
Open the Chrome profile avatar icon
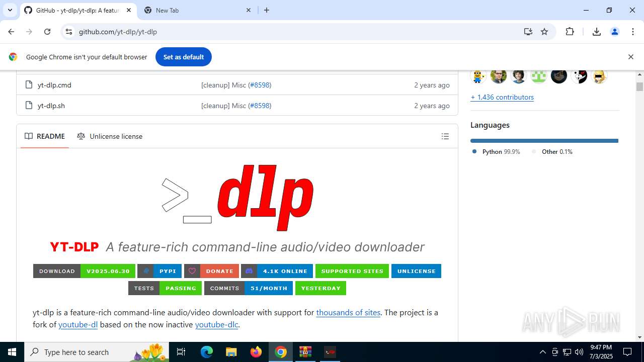point(614,32)
